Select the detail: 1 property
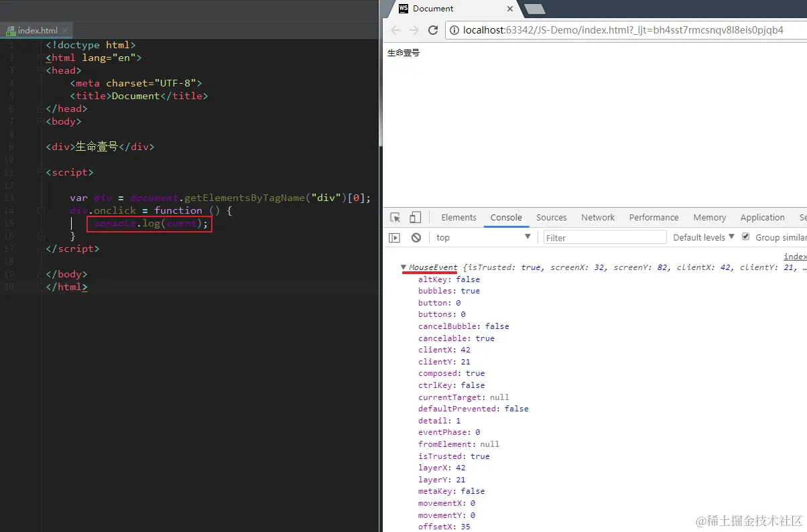The image size is (807, 532). coord(440,421)
